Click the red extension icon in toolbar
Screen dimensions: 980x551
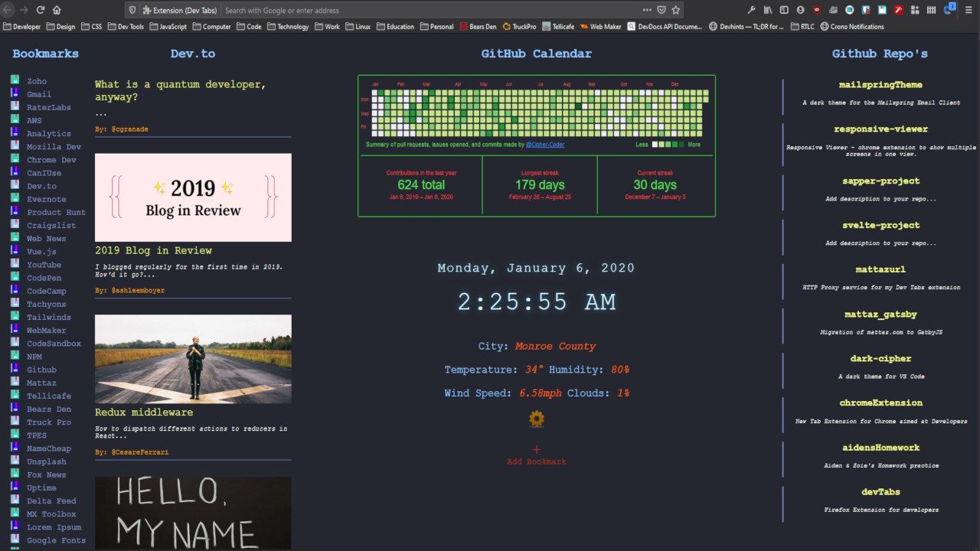click(899, 10)
